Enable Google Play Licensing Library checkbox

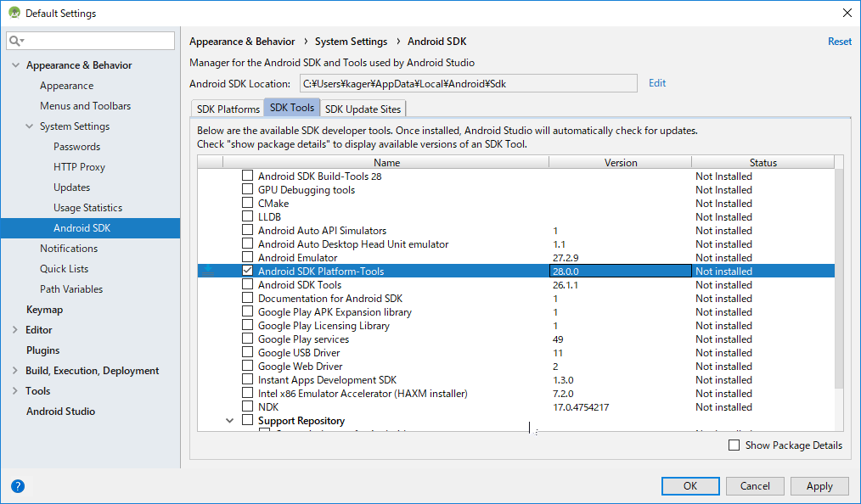coord(248,325)
